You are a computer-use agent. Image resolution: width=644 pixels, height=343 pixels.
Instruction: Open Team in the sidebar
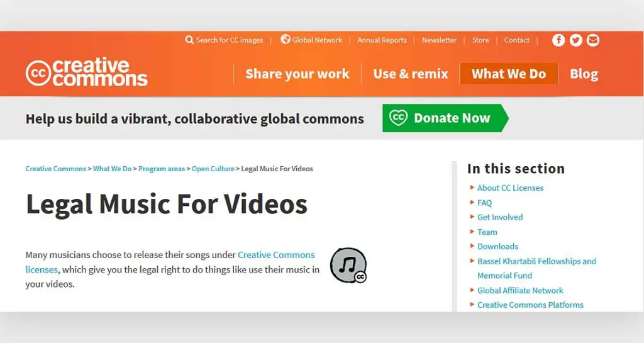[487, 232]
